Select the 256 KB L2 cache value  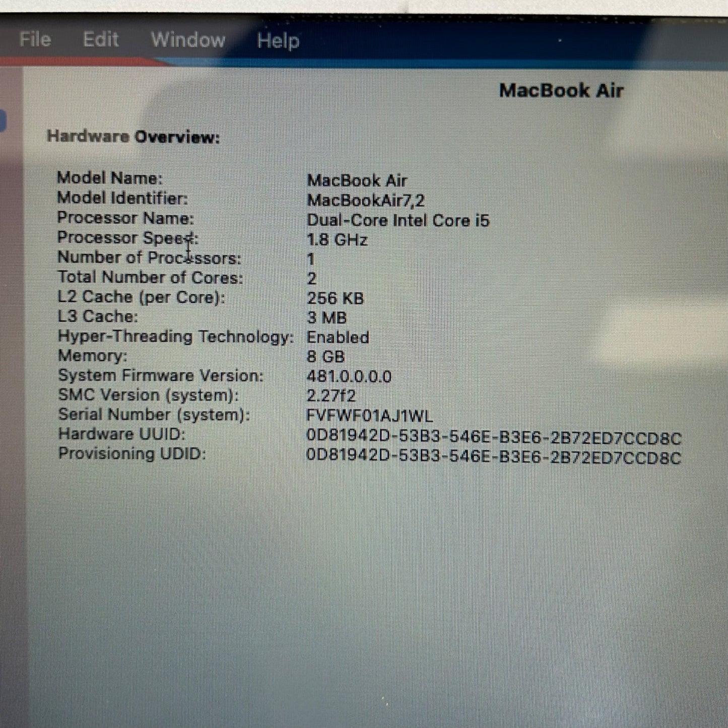pyautogui.click(x=335, y=298)
